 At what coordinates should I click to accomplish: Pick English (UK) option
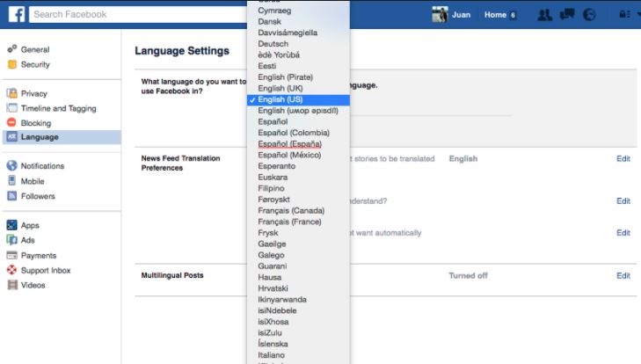point(280,88)
